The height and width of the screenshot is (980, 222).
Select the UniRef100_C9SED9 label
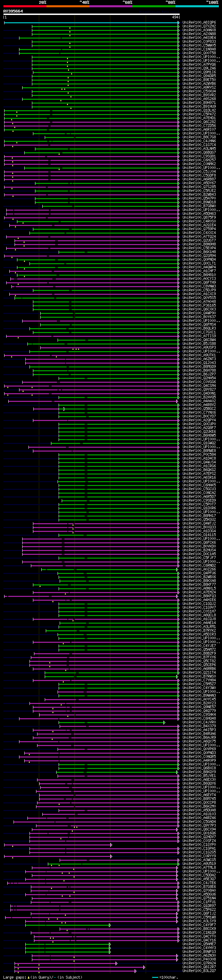click(199, 500)
